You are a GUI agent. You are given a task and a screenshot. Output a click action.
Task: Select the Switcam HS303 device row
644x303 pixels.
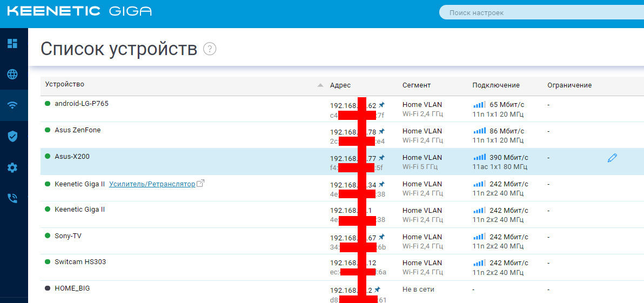[x=342, y=267]
